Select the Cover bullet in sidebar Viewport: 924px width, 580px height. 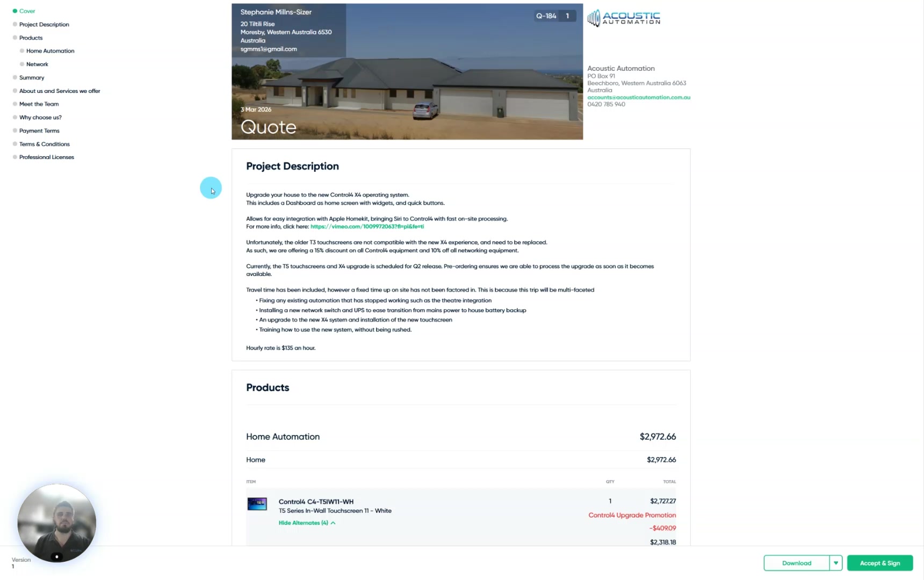15,11
